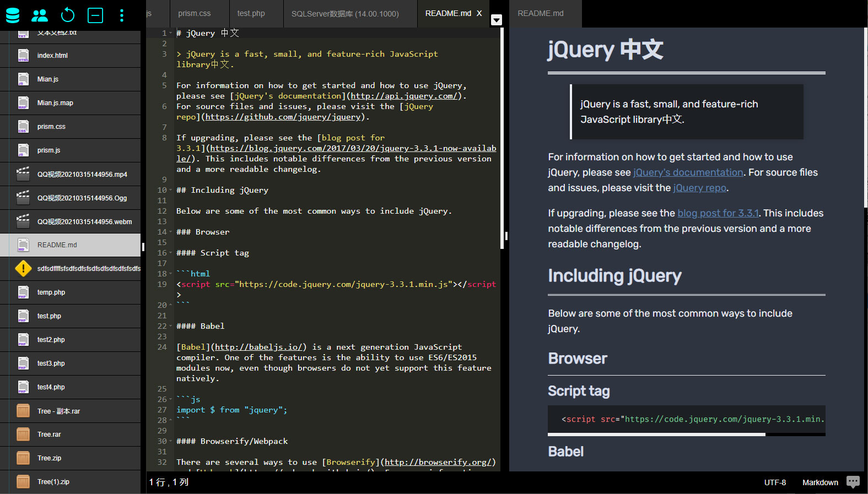
Task: Click the archive icon for Tree(1).zip
Action: pyautogui.click(x=23, y=482)
